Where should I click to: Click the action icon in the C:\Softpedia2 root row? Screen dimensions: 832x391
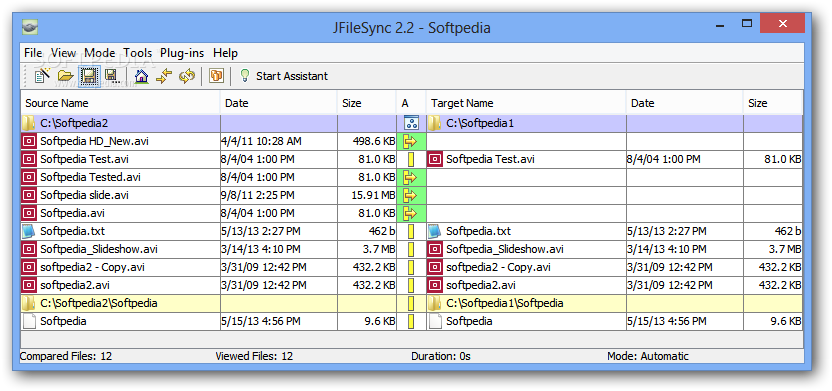(411, 124)
